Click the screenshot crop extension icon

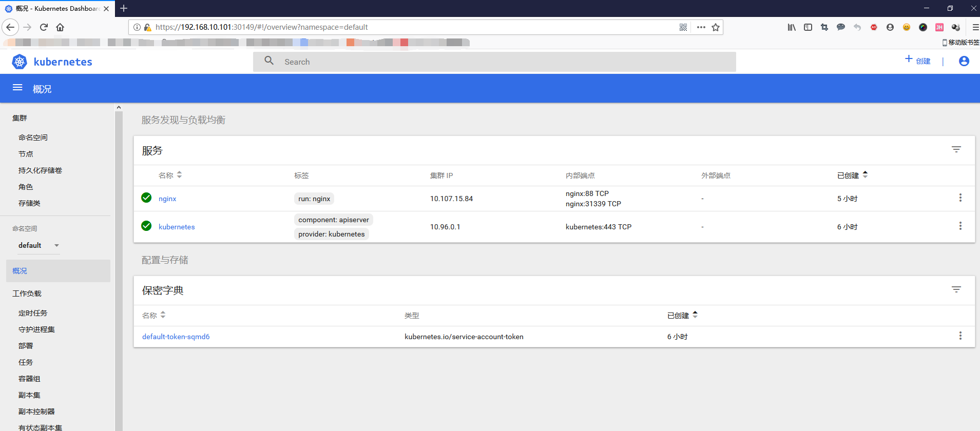coord(824,27)
